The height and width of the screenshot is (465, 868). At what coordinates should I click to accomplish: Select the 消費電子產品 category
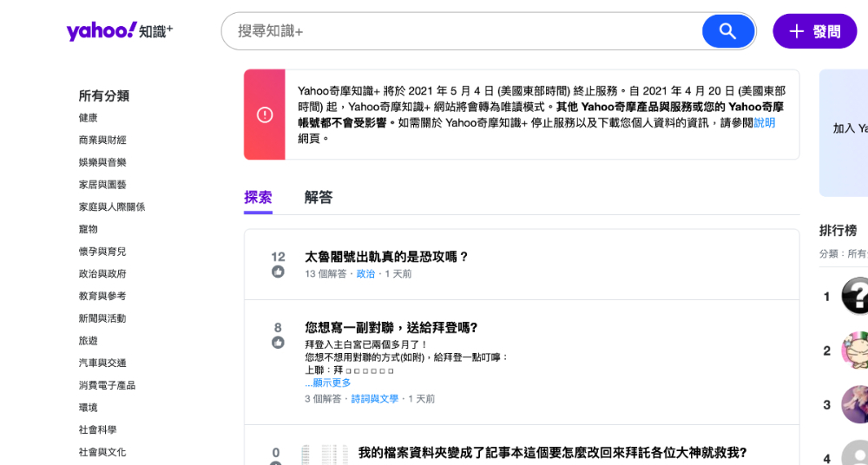(x=107, y=385)
